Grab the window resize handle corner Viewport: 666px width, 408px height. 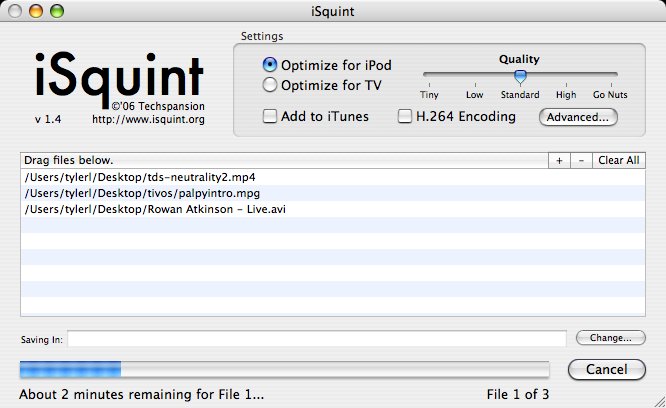[x=660, y=402]
